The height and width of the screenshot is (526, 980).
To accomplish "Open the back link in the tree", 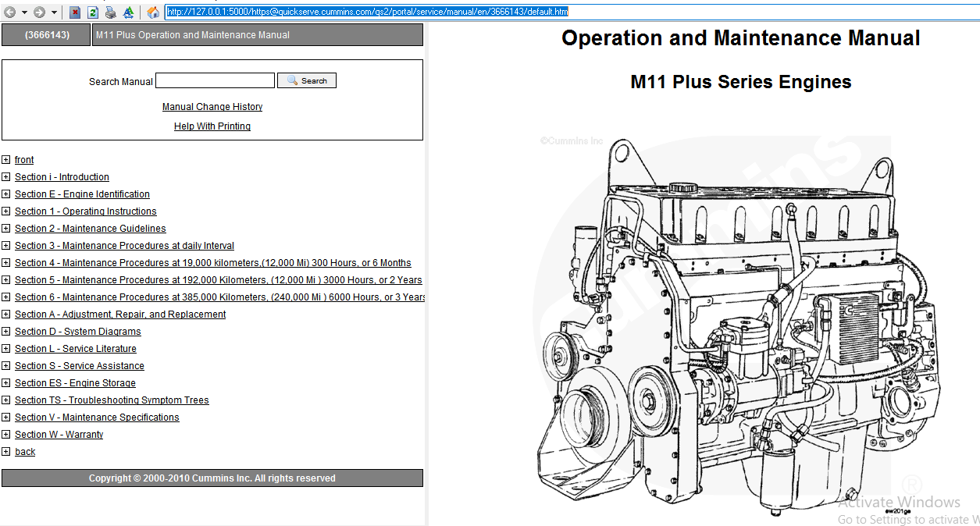I will point(25,452).
